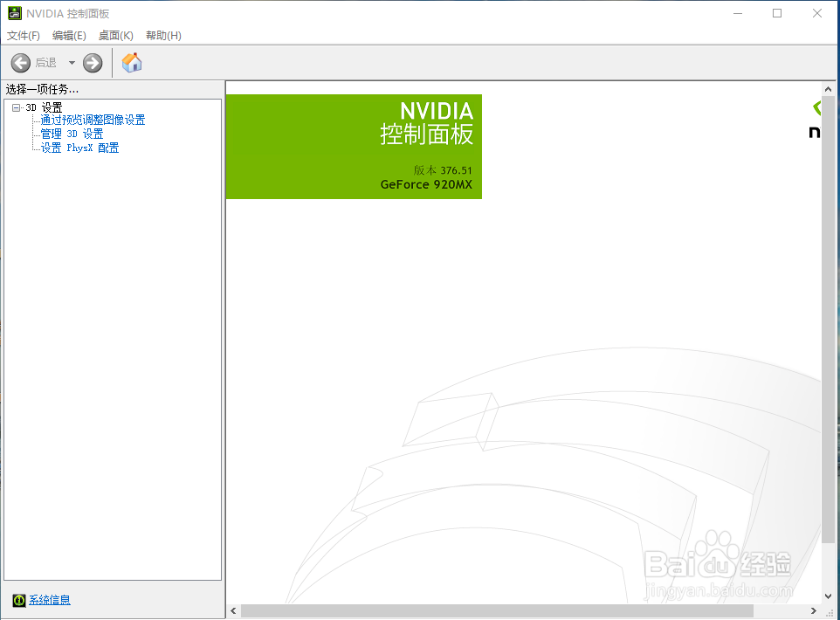Go to the Home page icon
Image resolution: width=840 pixels, height=620 pixels.
132,63
